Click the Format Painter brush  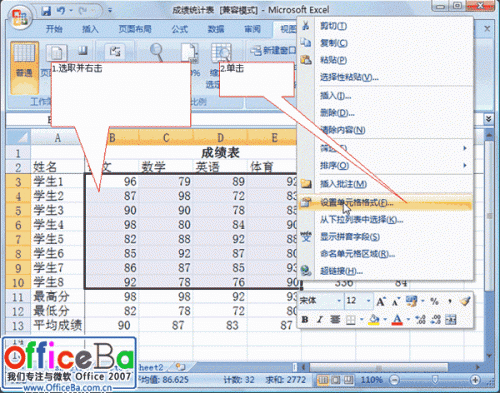coord(465,301)
